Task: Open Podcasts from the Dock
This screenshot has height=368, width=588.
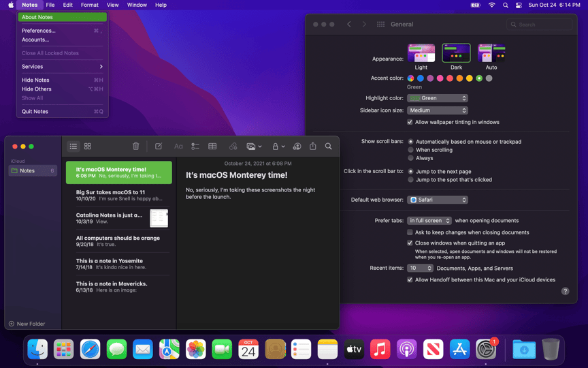Action: (406, 349)
